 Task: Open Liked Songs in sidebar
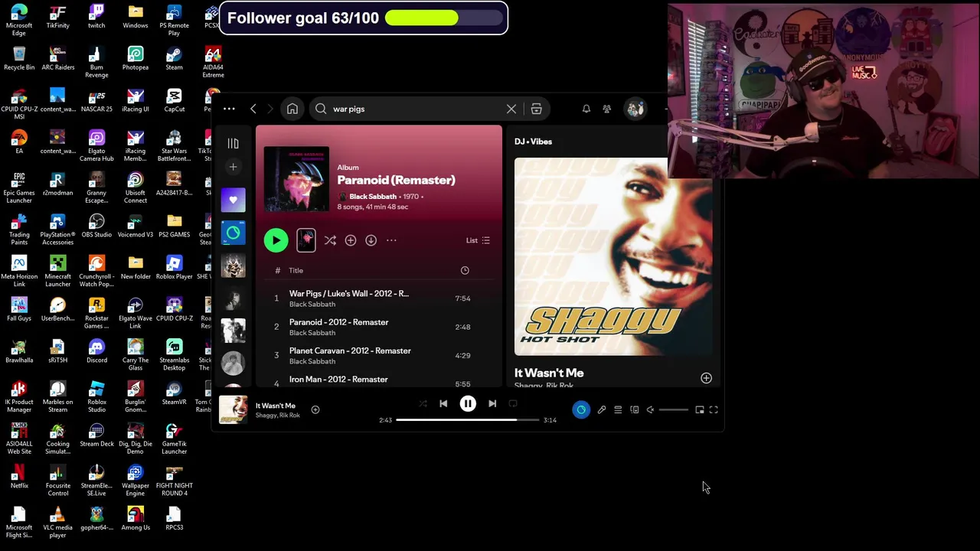point(233,200)
